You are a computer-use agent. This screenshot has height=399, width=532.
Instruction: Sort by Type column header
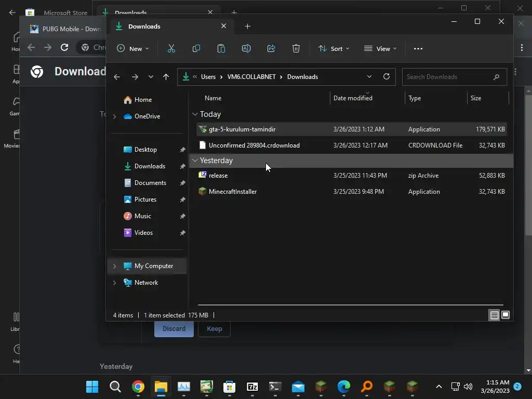tap(415, 98)
